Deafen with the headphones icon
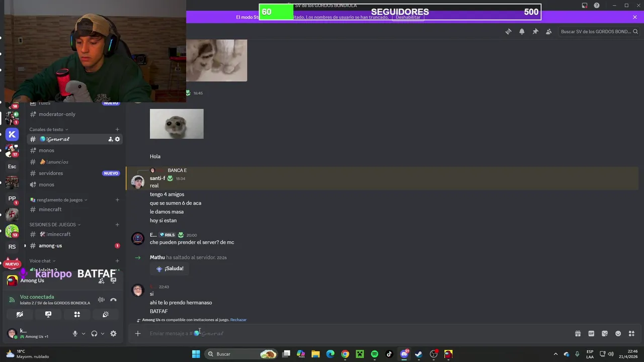Viewport: 644px width, 362px height. 94,333
